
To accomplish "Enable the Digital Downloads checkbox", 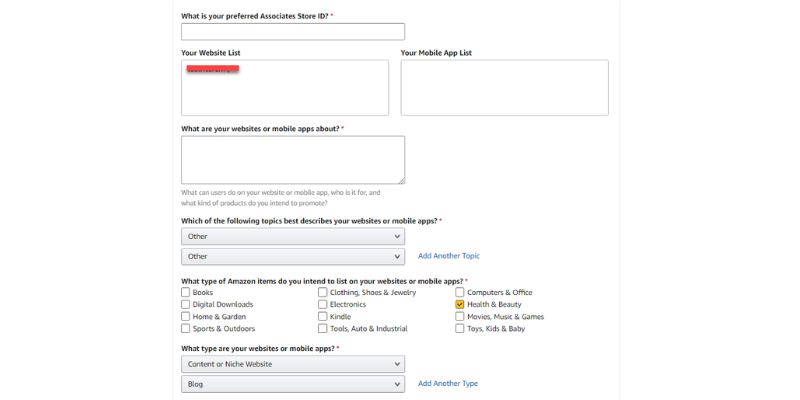I will tap(186, 304).
